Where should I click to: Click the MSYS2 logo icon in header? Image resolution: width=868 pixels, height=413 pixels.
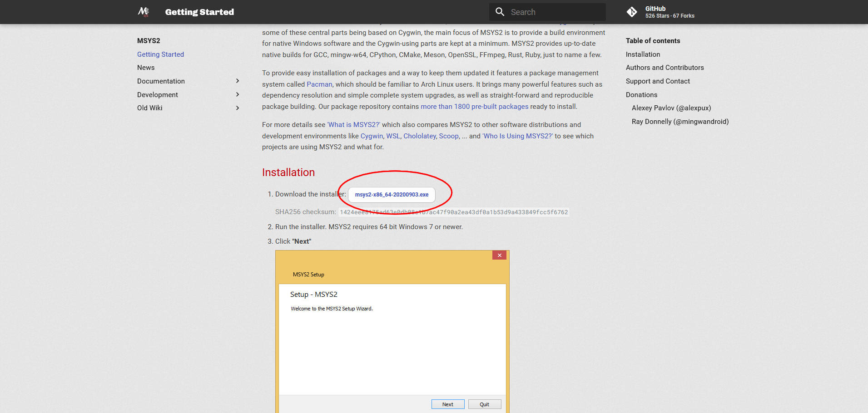(144, 12)
